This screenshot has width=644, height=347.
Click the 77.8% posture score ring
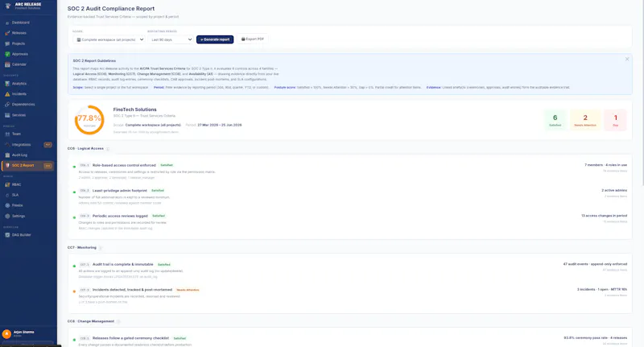coord(89,120)
